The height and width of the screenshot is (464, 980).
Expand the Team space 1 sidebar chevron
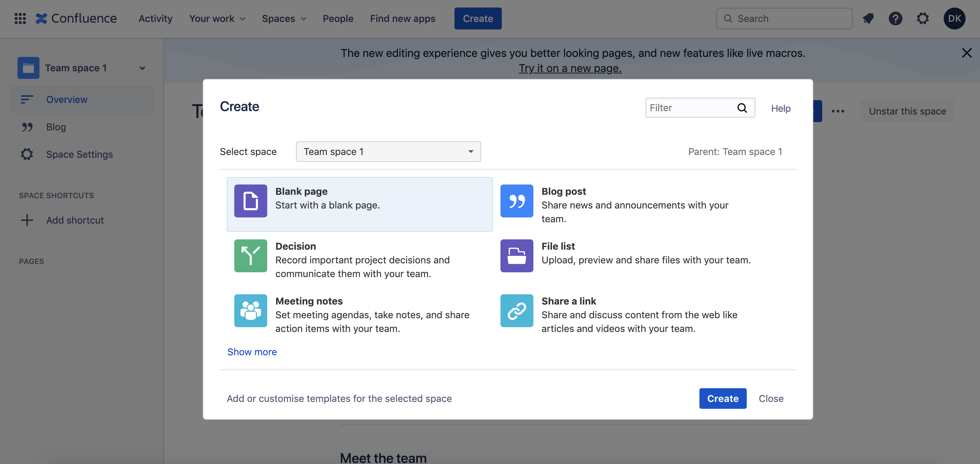(x=142, y=68)
